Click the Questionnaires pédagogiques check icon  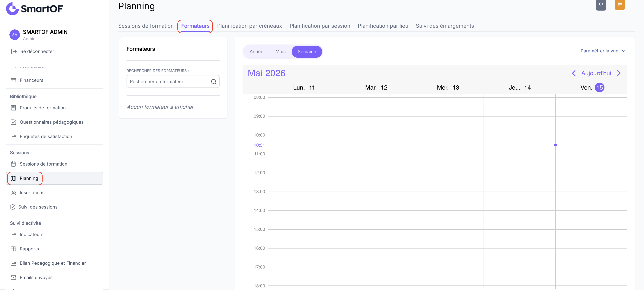(13, 122)
